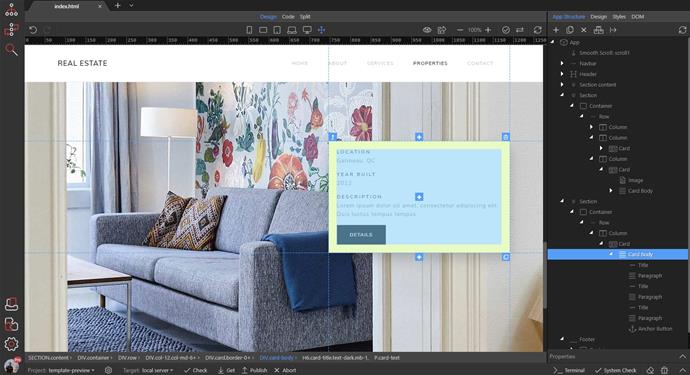690x375 pixels.
Task: Click the add element plus icon in App Structure
Action: click(x=556, y=30)
